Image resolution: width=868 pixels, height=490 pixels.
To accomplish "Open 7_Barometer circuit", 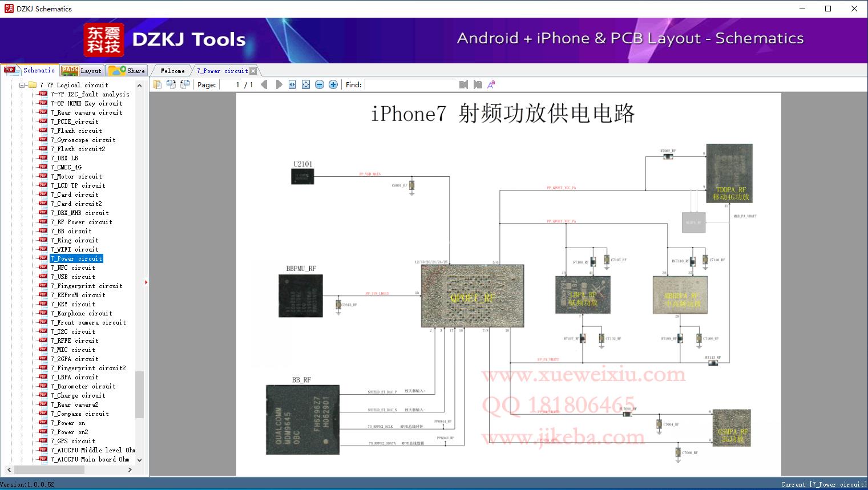I will (x=83, y=386).
